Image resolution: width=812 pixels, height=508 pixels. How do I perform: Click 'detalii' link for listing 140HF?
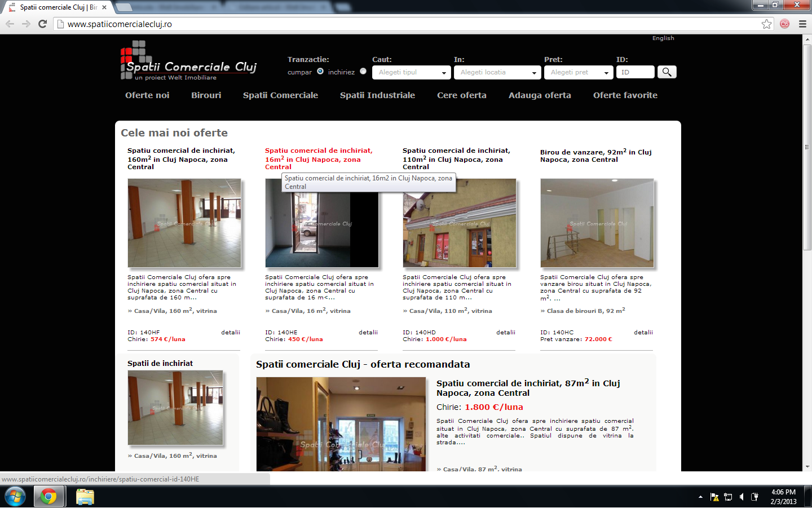tap(230, 333)
